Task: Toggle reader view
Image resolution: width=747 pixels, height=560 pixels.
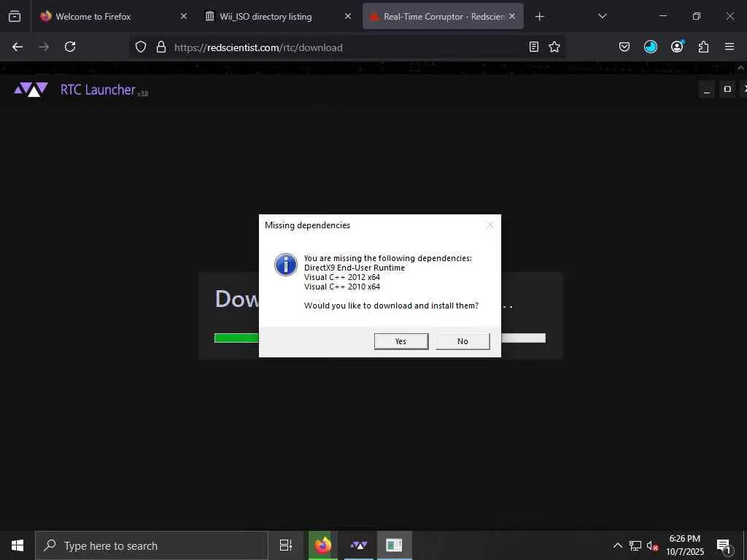Action: [534, 47]
